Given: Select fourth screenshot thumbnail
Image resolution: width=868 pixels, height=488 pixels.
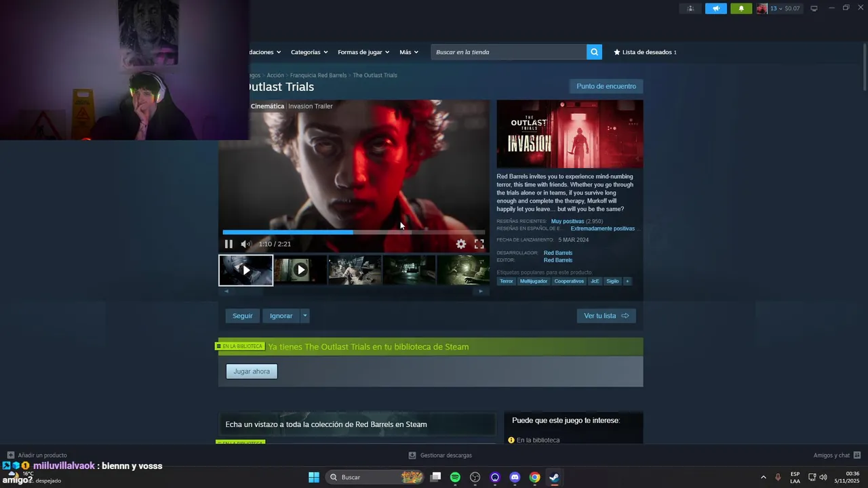Looking at the screenshot, I should click(x=409, y=270).
